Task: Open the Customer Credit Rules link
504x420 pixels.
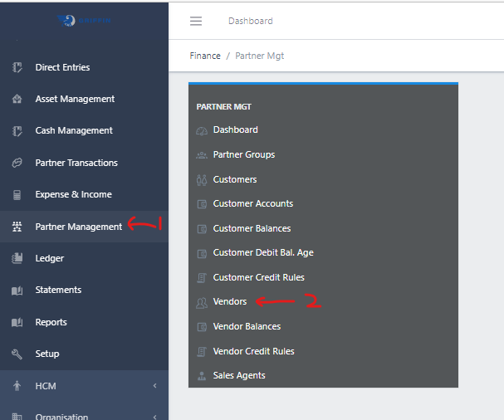Action: [x=259, y=277]
